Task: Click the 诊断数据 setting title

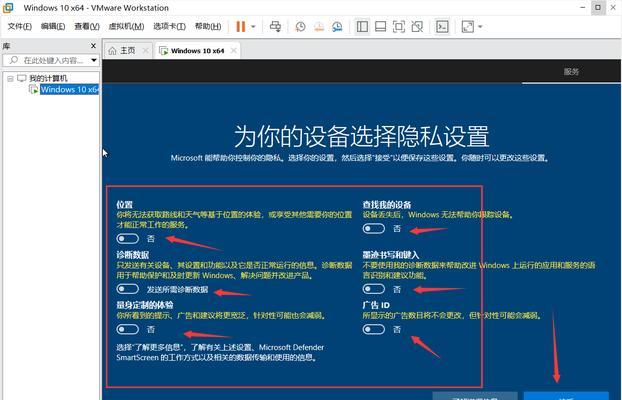Action: [132, 255]
